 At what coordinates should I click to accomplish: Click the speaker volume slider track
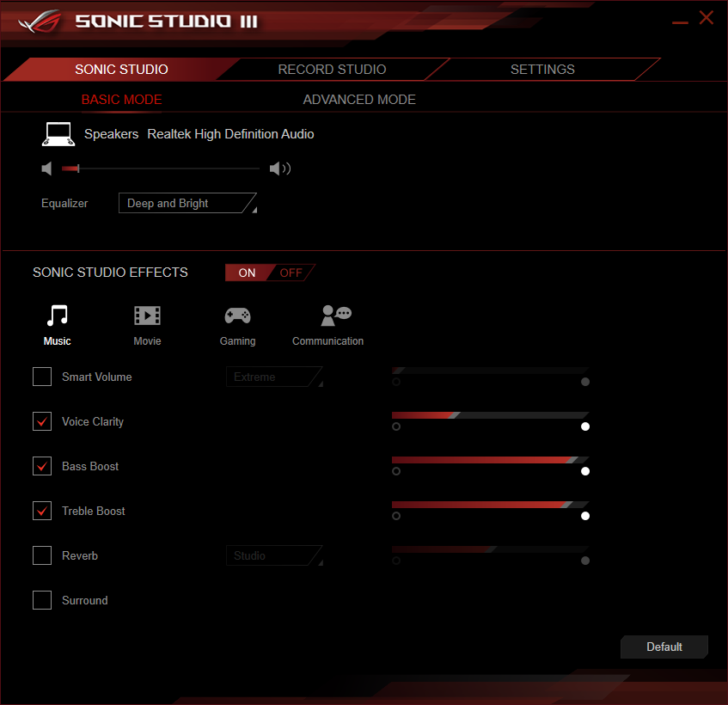coord(161,169)
